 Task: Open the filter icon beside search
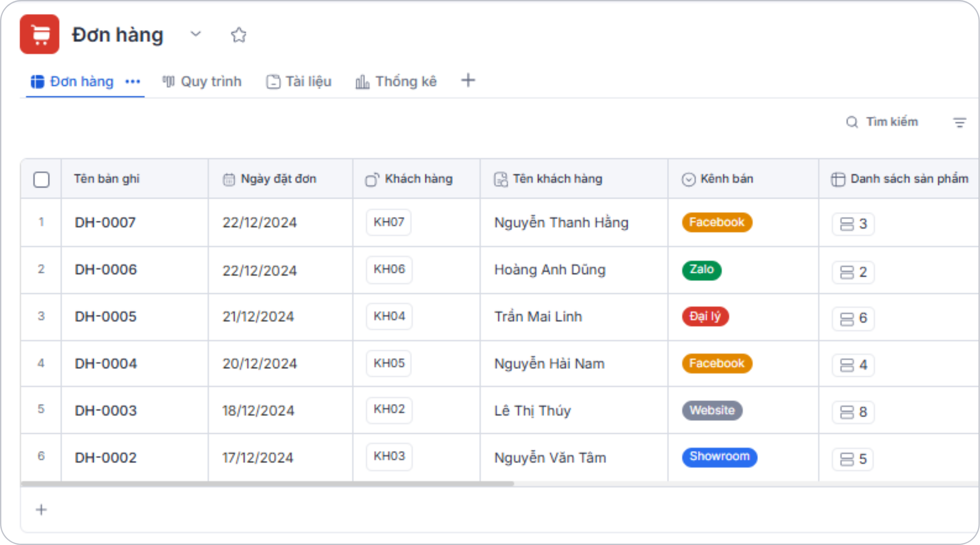[960, 122]
